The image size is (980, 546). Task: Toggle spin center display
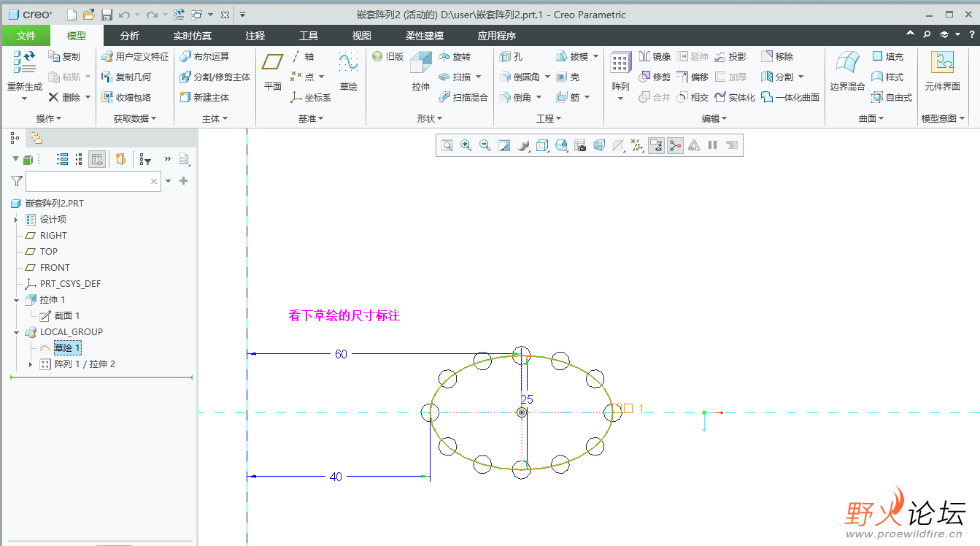pyautogui.click(x=675, y=145)
